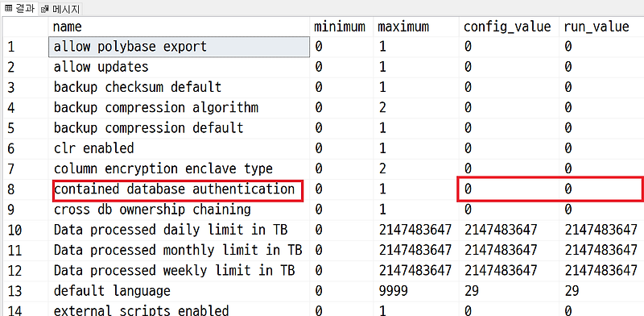Switch to the 메시지 tab
Viewport: 644px width, 316px height.
coord(60,8)
